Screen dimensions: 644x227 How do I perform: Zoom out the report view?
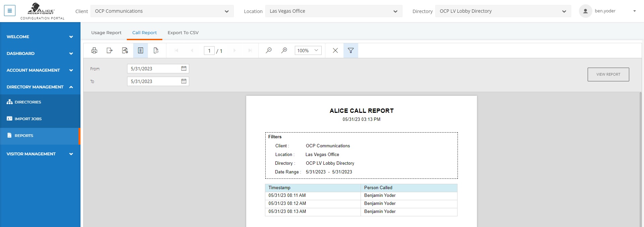point(269,51)
